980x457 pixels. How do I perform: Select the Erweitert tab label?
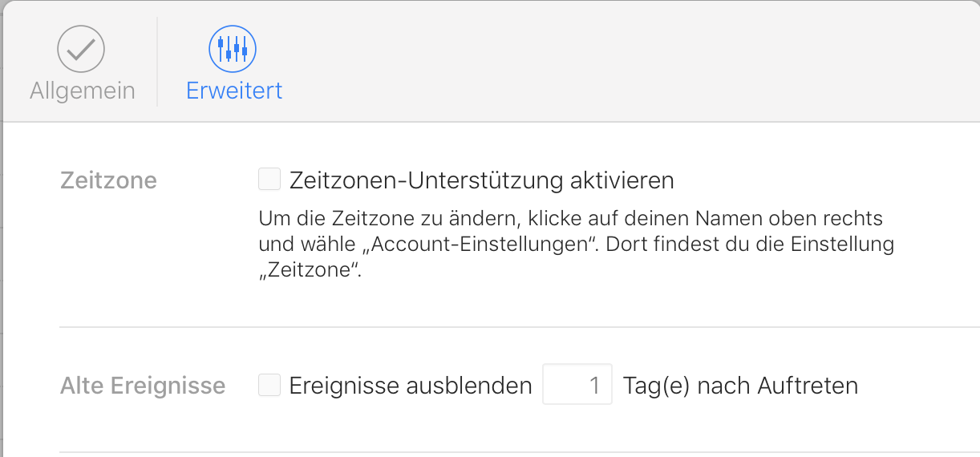pyautogui.click(x=234, y=91)
